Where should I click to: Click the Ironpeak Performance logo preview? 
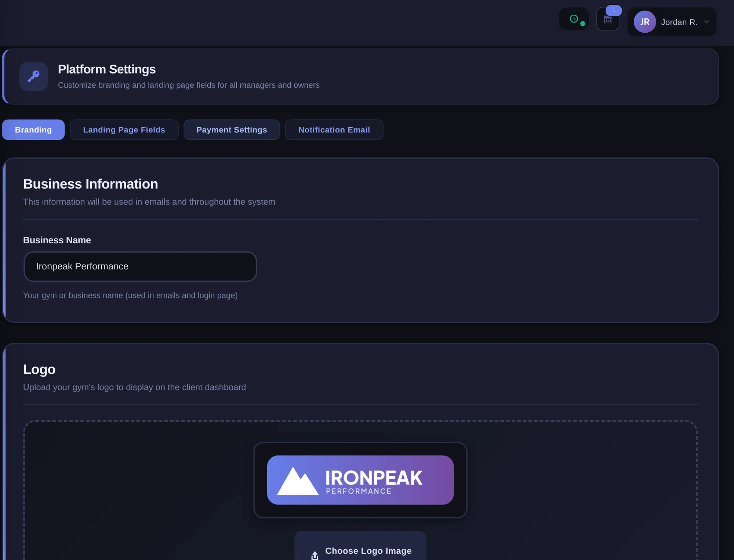click(x=360, y=480)
